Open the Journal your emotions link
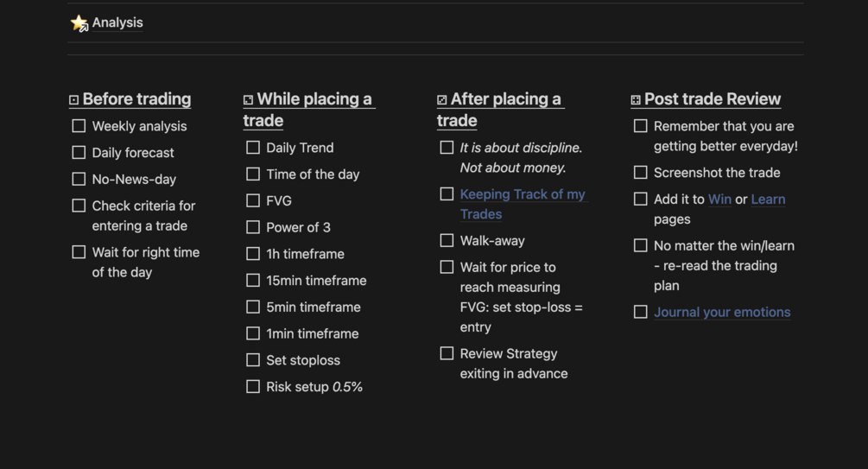The height and width of the screenshot is (469, 868). click(x=722, y=313)
